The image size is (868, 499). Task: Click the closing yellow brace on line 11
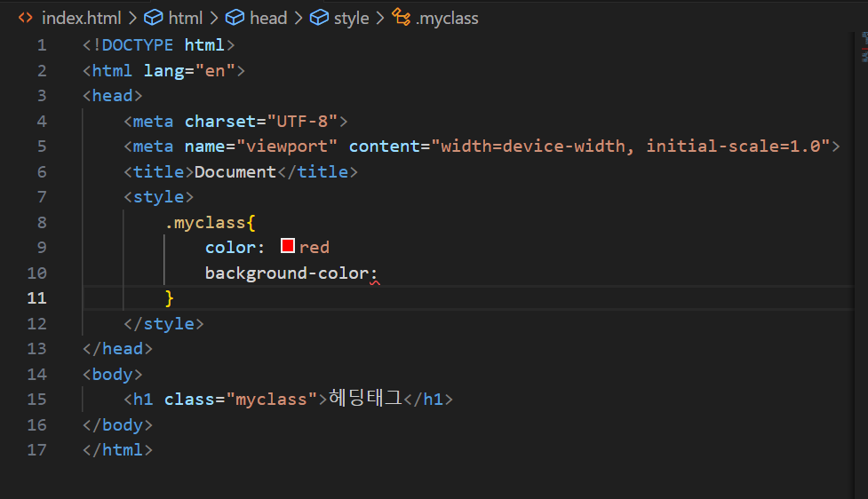click(x=170, y=298)
